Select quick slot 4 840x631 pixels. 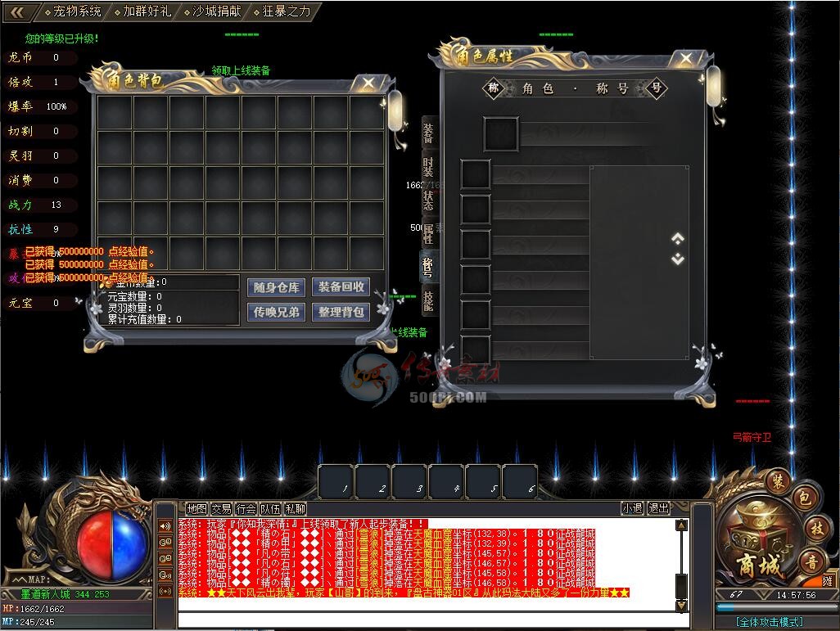tap(447, 482)
